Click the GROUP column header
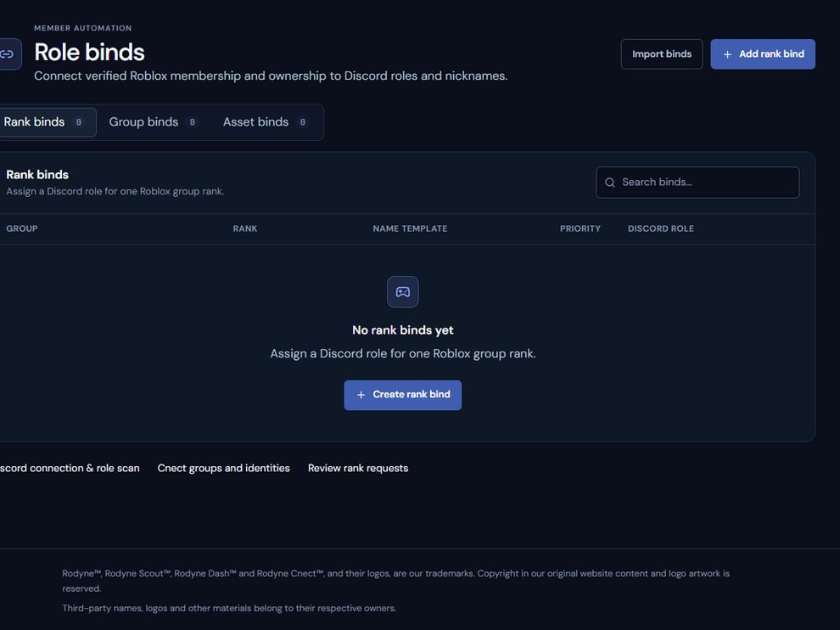This screenshot has height=630, width=840. point(22,228)
